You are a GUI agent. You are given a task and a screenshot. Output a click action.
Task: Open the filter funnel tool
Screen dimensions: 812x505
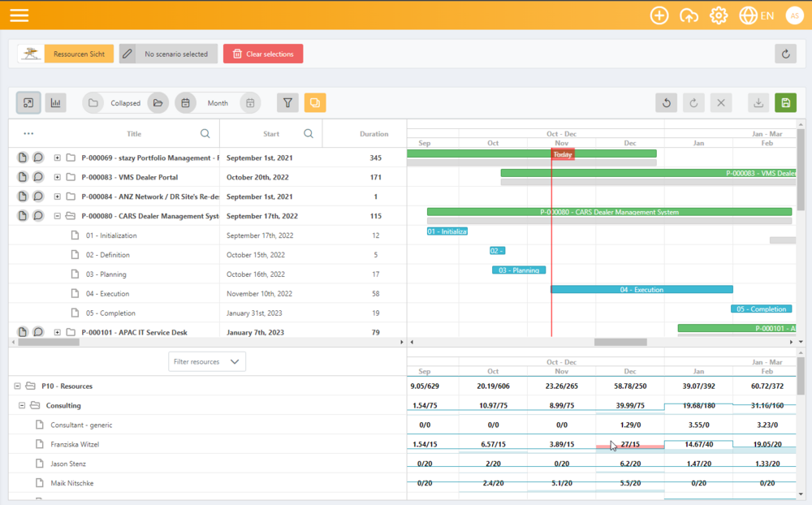287,103
